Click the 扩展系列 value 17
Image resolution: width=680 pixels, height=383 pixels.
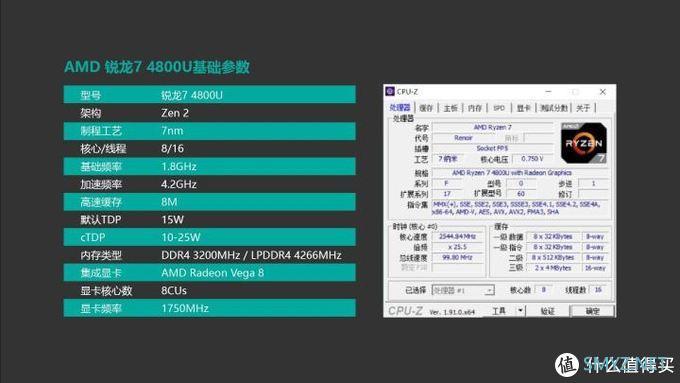447,194
